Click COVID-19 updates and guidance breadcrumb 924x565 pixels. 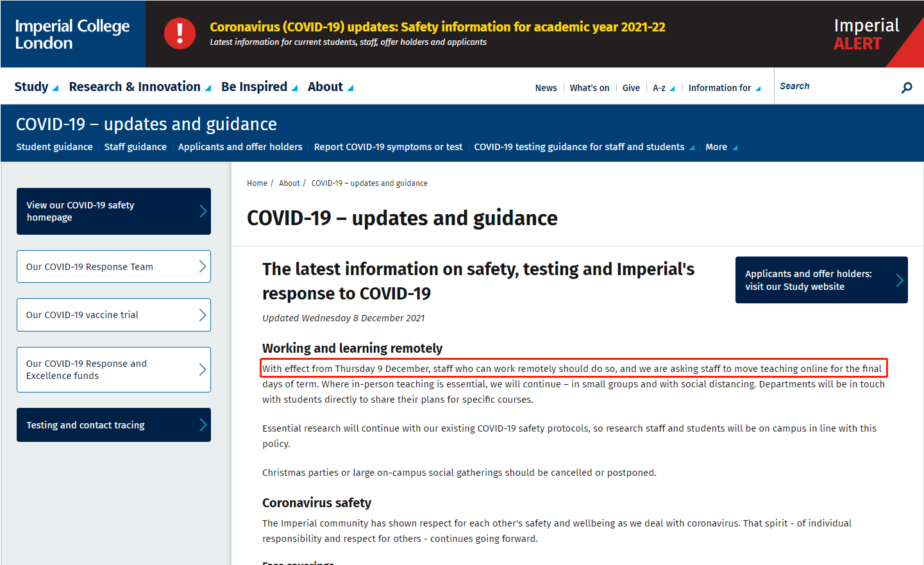tap(369, 183)
